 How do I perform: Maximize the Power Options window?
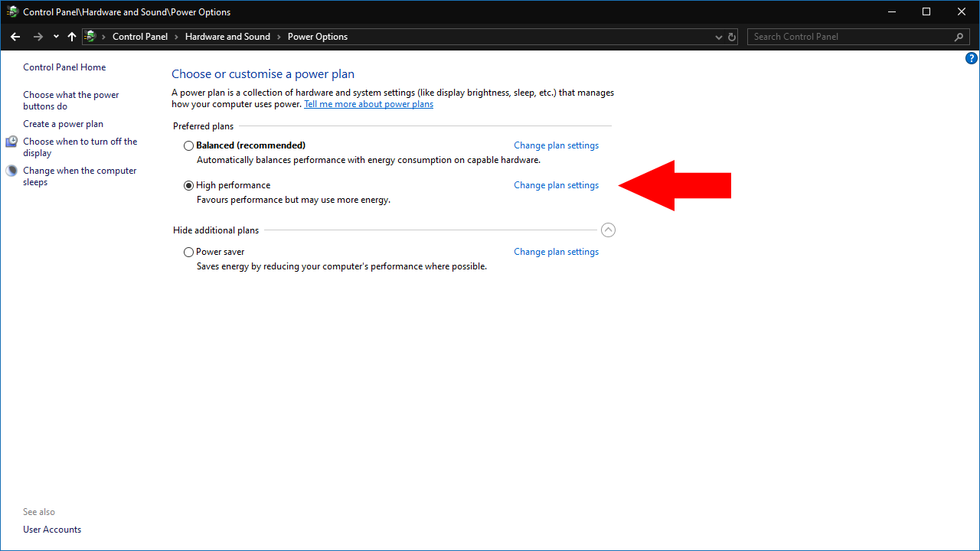[926, 11]
